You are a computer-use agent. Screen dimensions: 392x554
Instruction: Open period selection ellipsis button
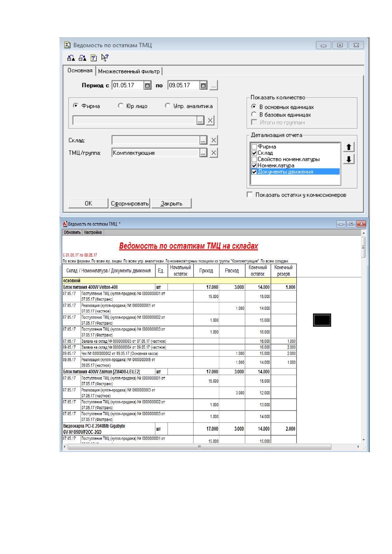coord(214,86)
